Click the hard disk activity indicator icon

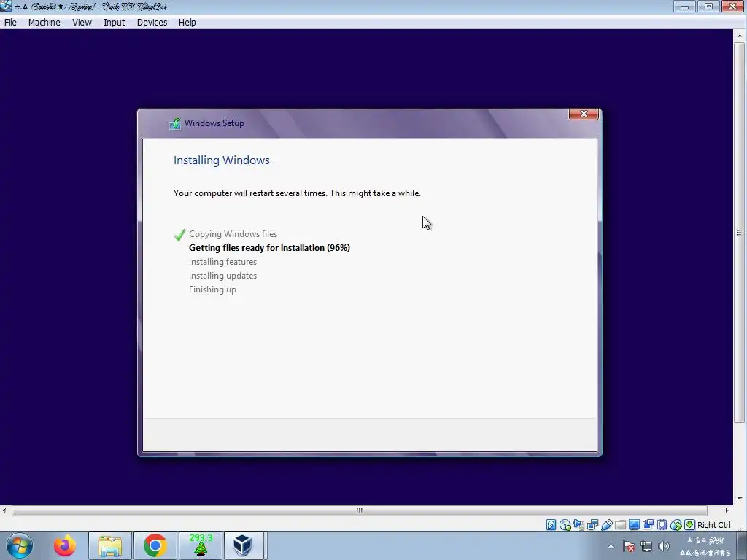pos(551,525)
